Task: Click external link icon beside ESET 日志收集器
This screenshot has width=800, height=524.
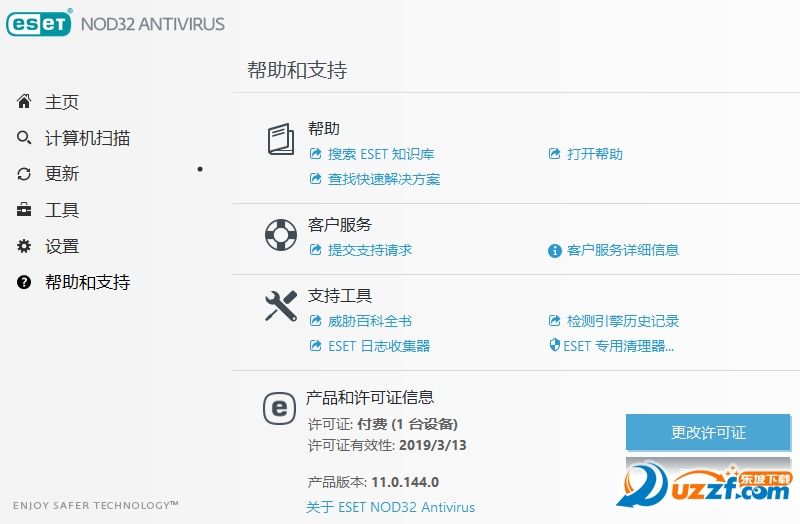Action: (x=316, y=346)
